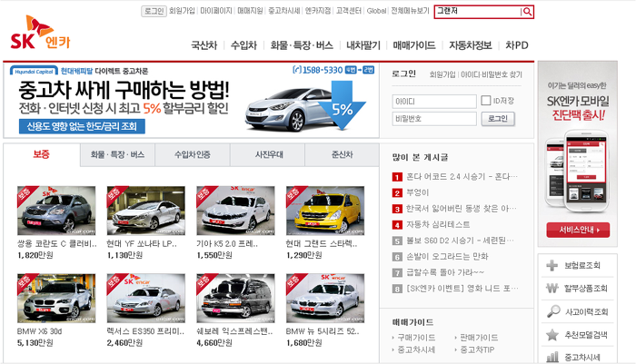Open the 수입차 menu

click(243, 45)
